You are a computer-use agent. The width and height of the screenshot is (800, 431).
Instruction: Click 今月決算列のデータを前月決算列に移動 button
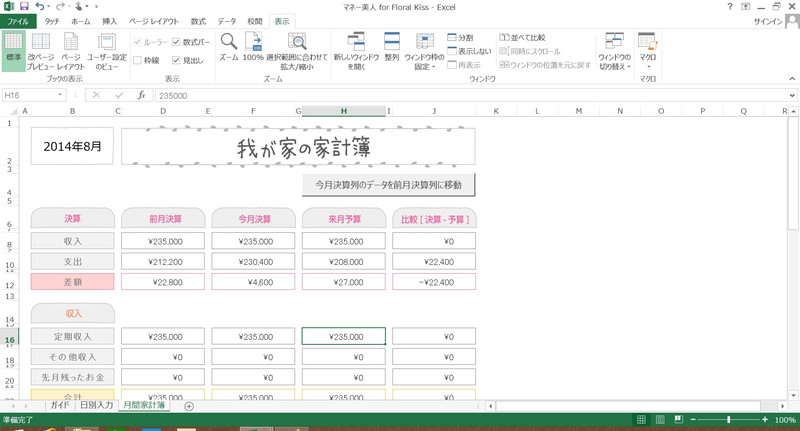click(388, 185)
